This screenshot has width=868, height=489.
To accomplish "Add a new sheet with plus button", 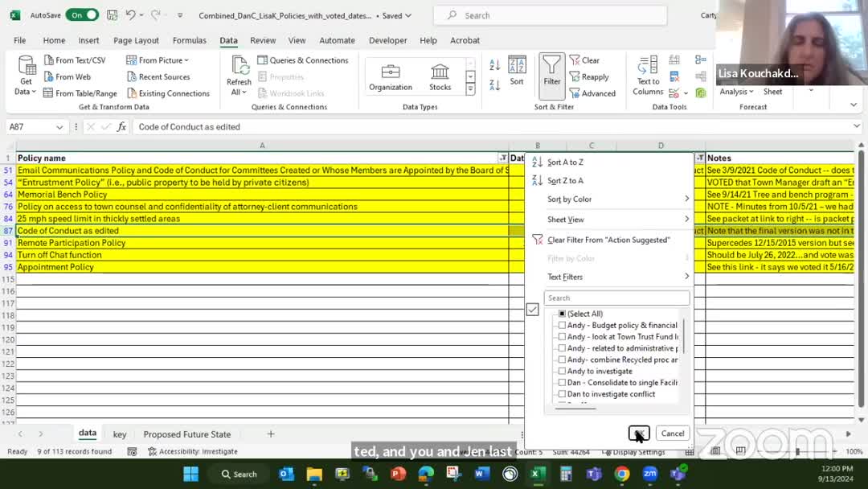I will [271, 434].
